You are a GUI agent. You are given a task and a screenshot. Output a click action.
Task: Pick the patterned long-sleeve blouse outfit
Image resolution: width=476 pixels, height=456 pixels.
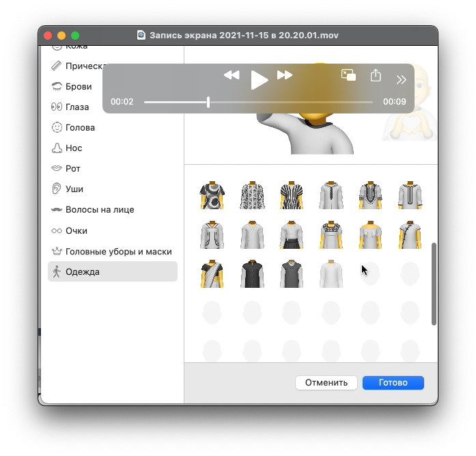(x=252, y=195)
